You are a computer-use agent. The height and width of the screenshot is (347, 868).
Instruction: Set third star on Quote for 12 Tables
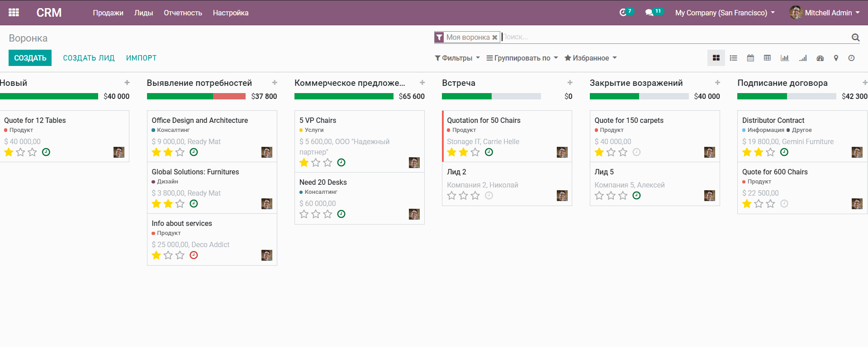tap(32, 152)
